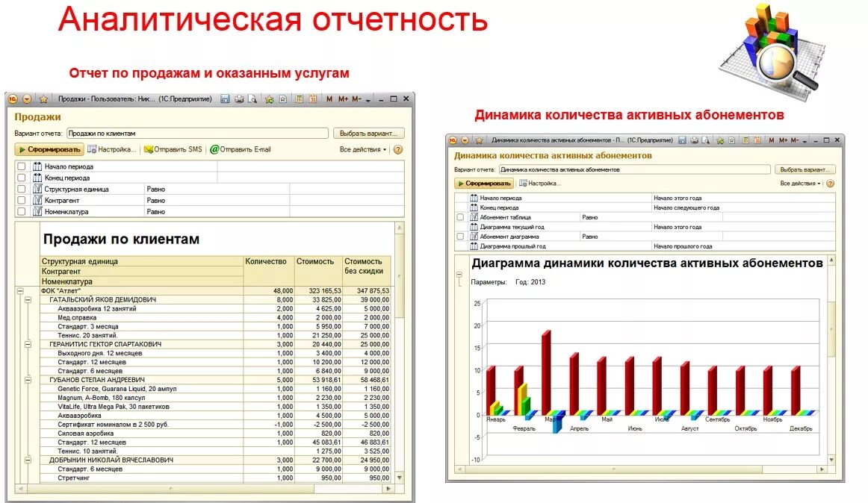Open Все действия menu in Динамика window
The height and width of the screenshot is (503, 868).
pos(801,183)
